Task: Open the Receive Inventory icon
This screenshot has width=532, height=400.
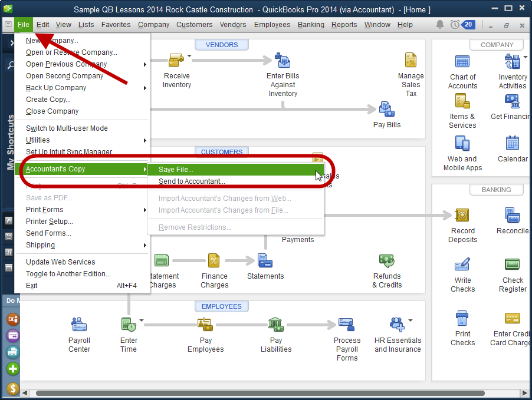Action: (176, 60)
